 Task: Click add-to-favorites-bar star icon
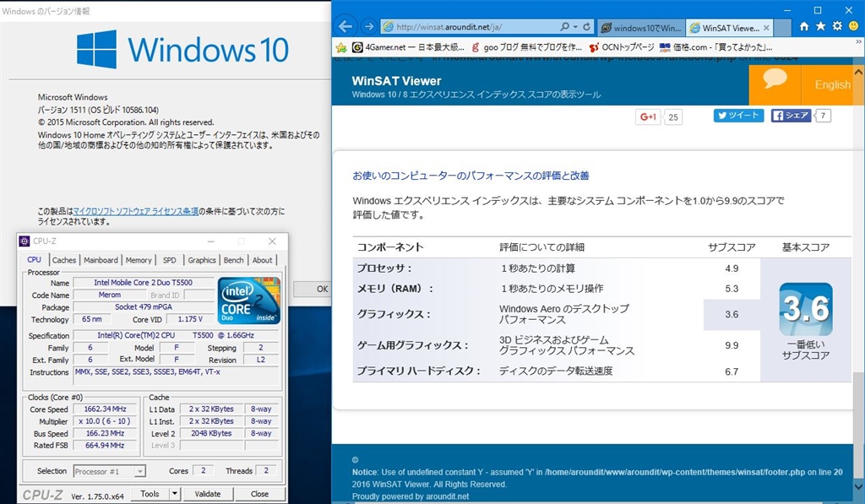point(341,47)
